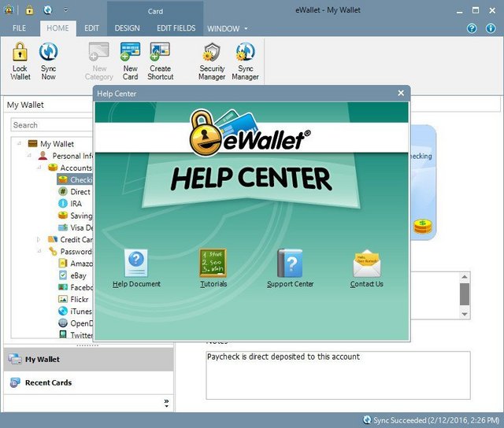Open Tutorials in Help Center
Screen dimensions: 504x428
tap(213, 263)
